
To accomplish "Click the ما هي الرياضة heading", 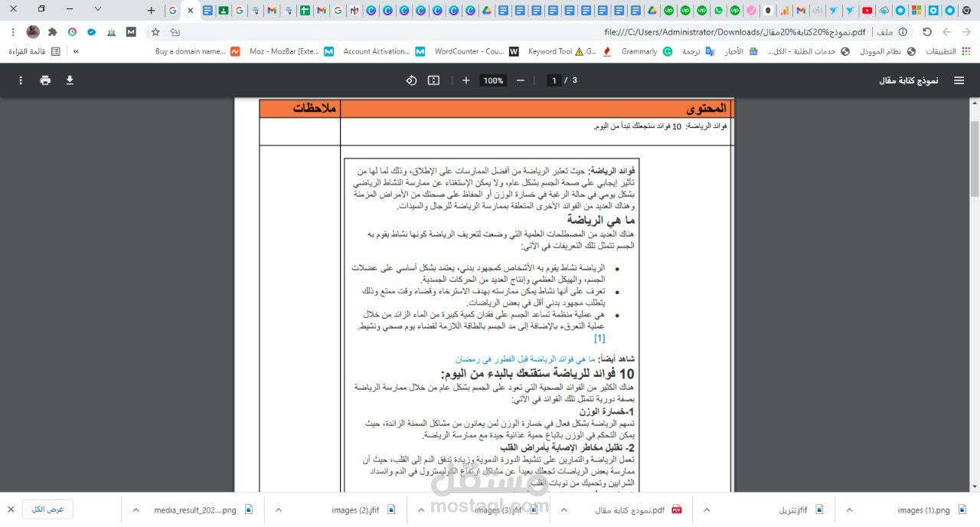I will point(602,220).
